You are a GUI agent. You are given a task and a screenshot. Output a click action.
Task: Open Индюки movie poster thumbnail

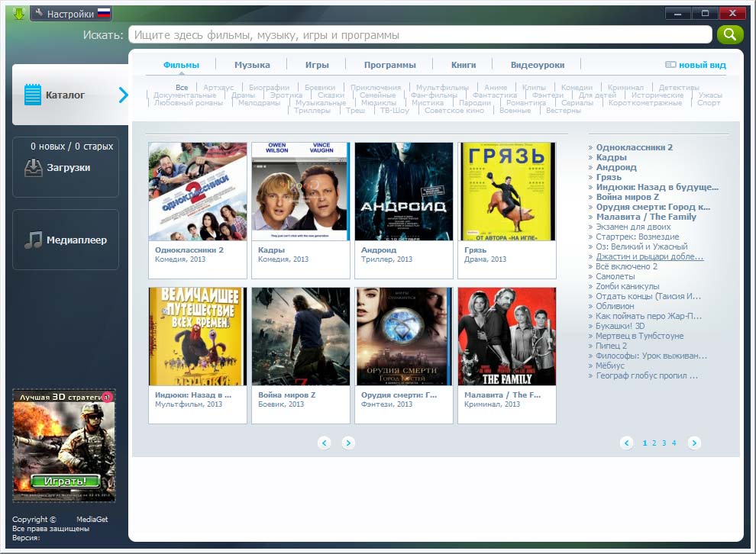click(198, 337)
